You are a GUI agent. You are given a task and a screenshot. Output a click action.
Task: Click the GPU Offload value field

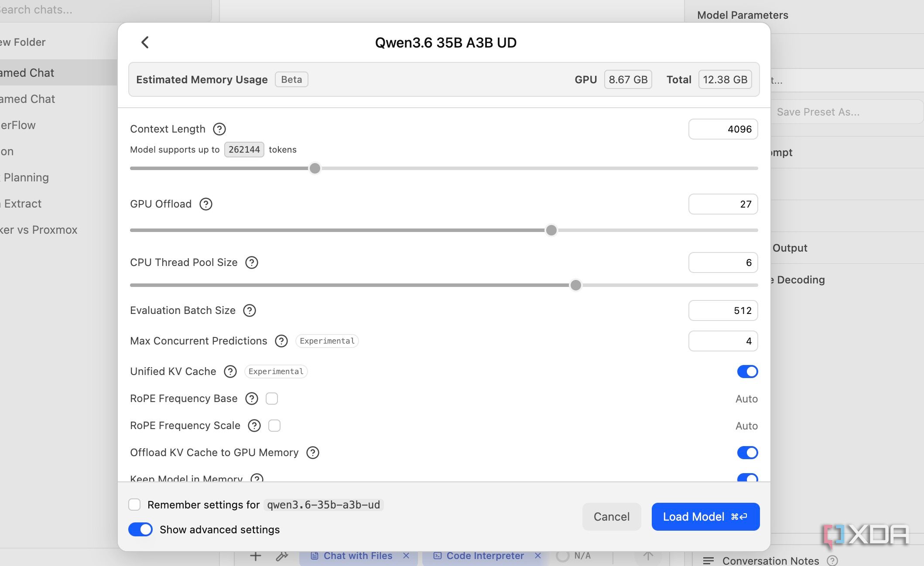coord(723,204)
